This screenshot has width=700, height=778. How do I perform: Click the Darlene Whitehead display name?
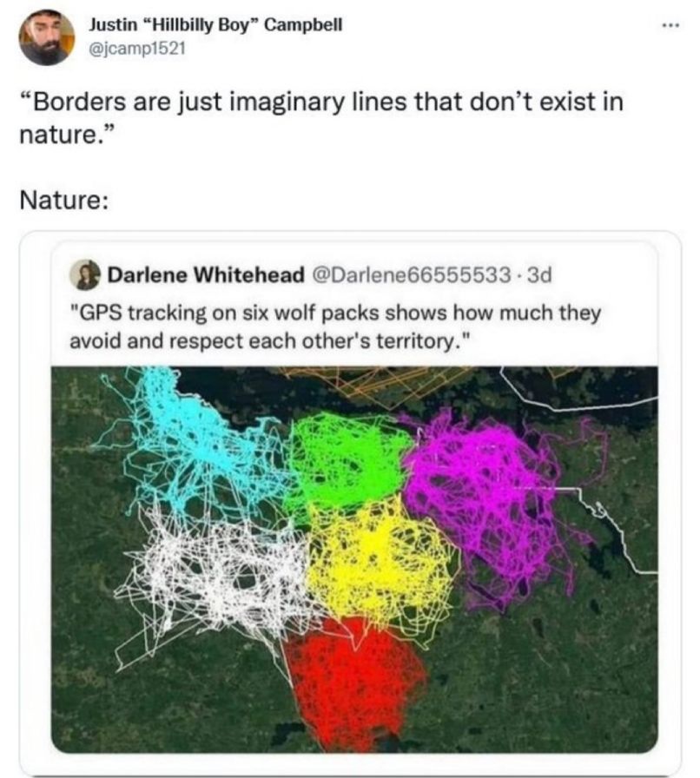click(x=206, y=274)
